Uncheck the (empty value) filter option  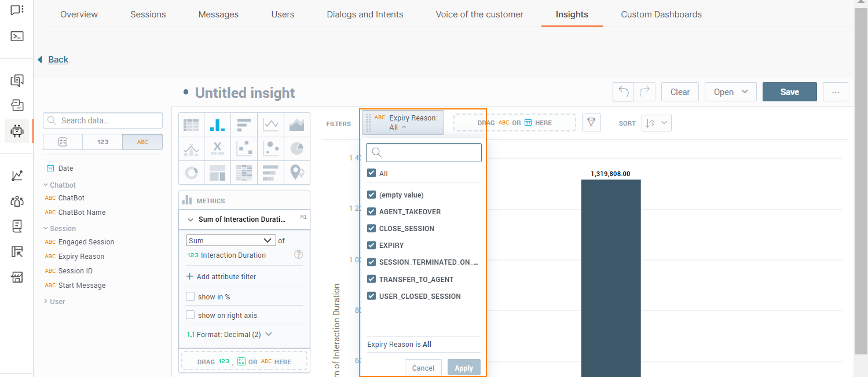[x=371, y=195]
